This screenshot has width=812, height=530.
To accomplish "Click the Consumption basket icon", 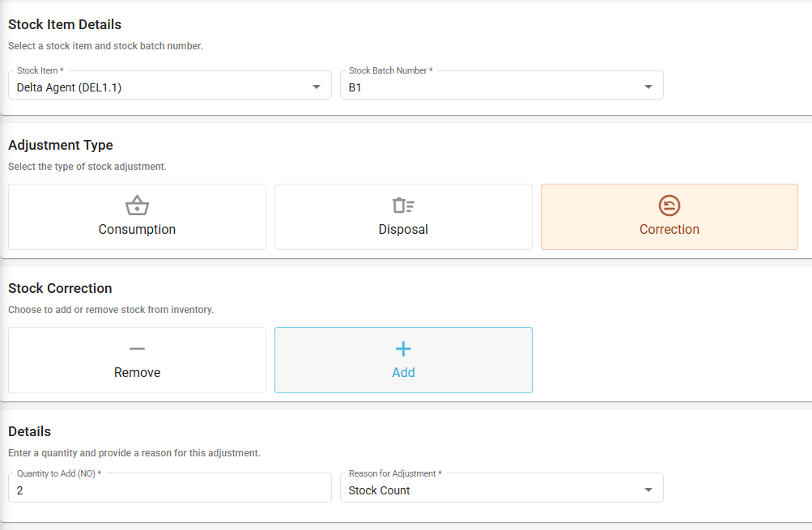I will [138, 206].
